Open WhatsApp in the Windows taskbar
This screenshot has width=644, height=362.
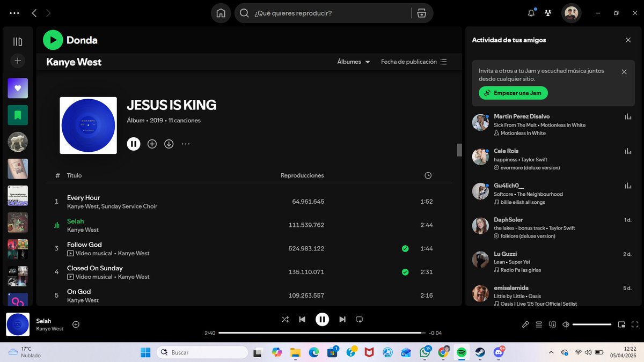pyautogui.click(x=425, y=352)
